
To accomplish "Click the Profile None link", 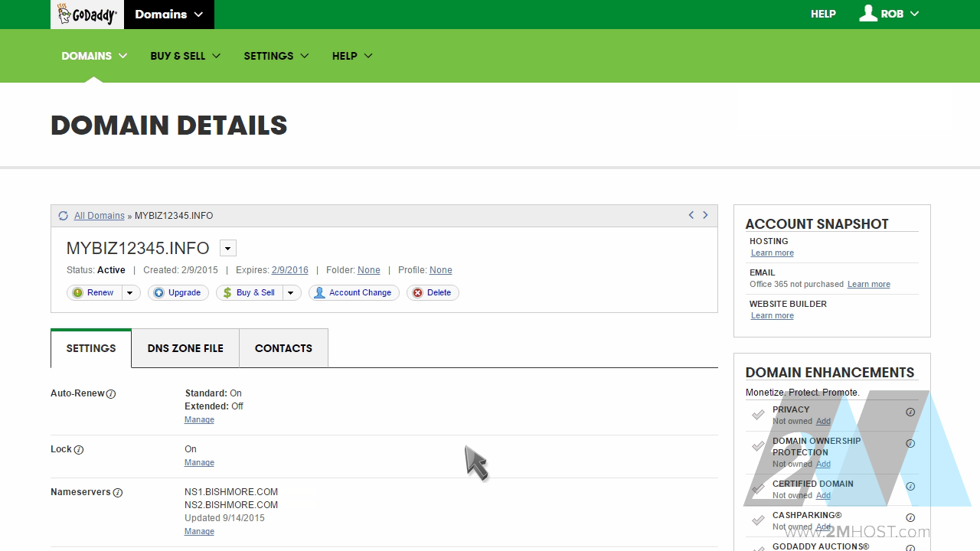I will tap(441, 270).
